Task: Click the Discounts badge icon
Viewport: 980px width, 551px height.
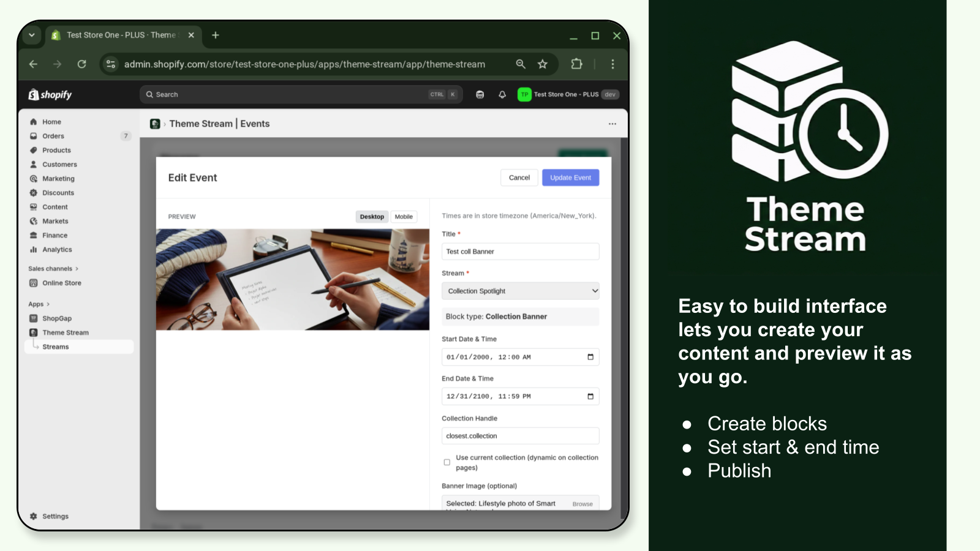Action: click(x=34, y=192)
